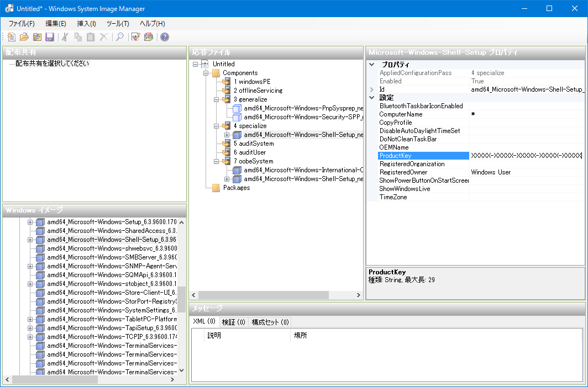
Task: Switch to the 検証 (0) tab
Action: pos(233,322)
